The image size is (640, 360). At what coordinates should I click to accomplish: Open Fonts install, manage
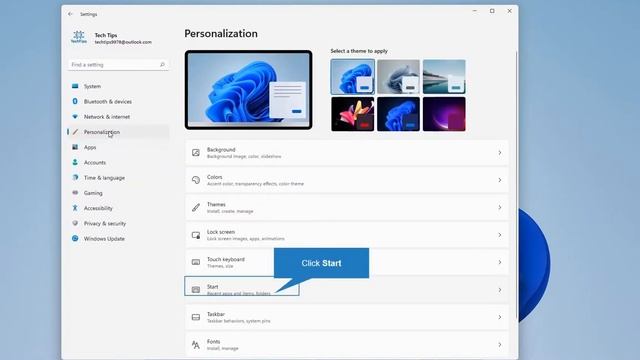click(x=347, y=344)
